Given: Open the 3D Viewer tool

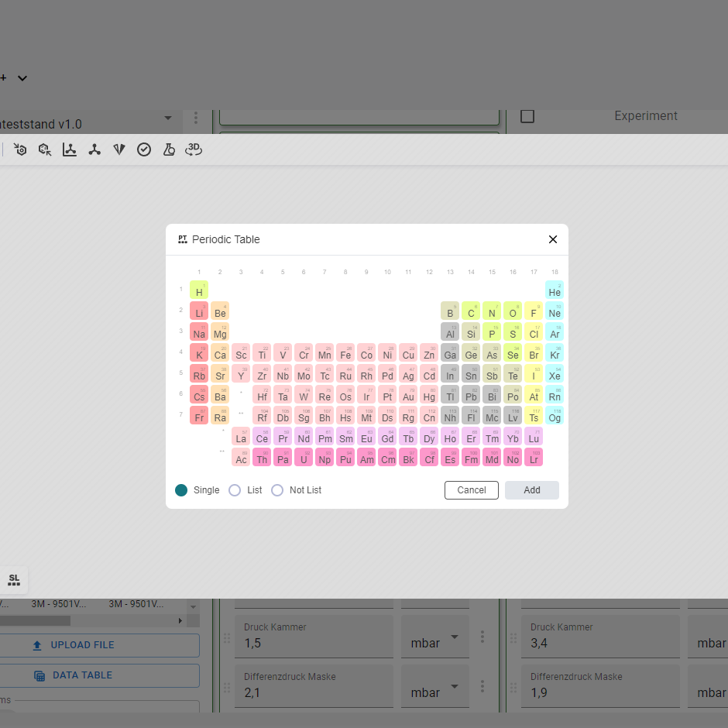Looking at the screenshot, I should 194,149.
